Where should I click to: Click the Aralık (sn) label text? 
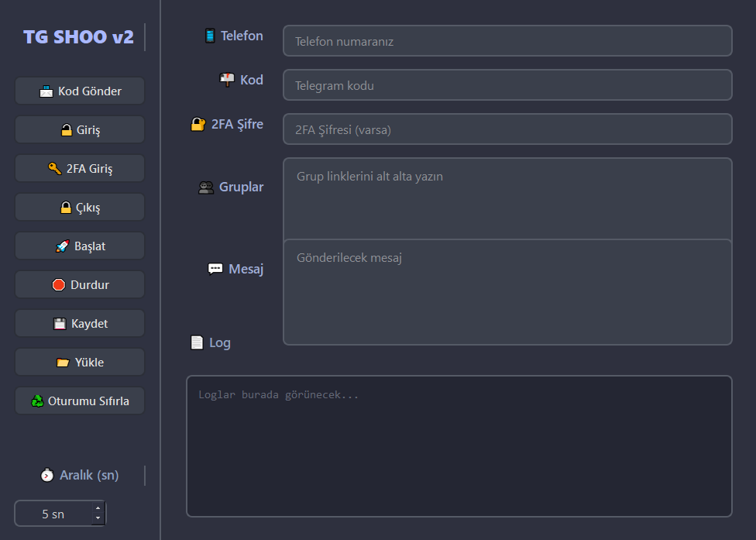(x=89, y=475)
